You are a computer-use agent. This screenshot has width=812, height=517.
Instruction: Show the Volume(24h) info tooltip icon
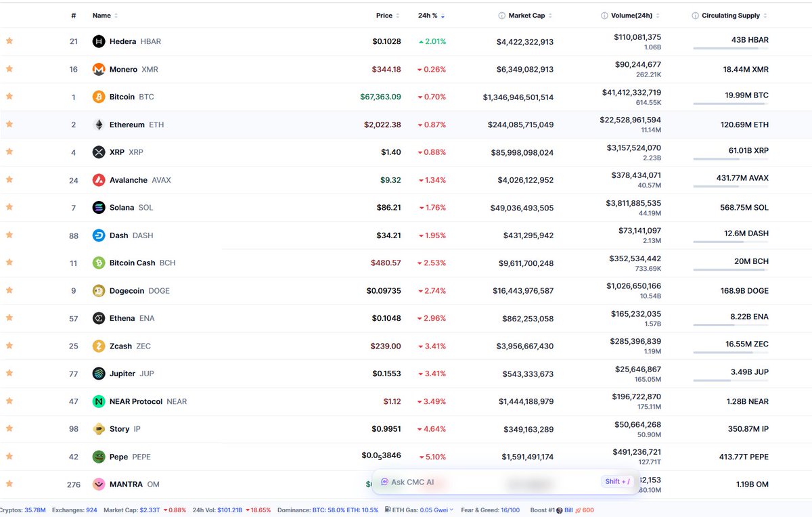click(x=604, y=16)
